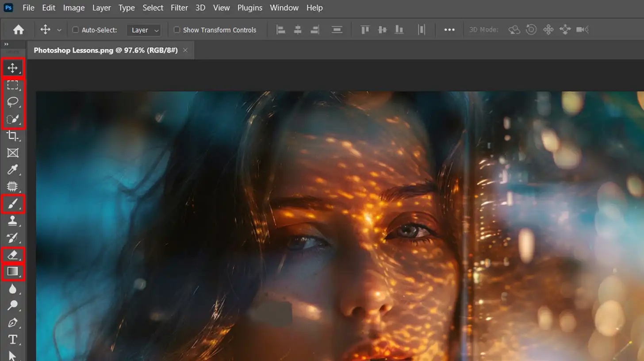644x361 pixels.
Task: Open the Filter menu
Action: pos(179,8)
